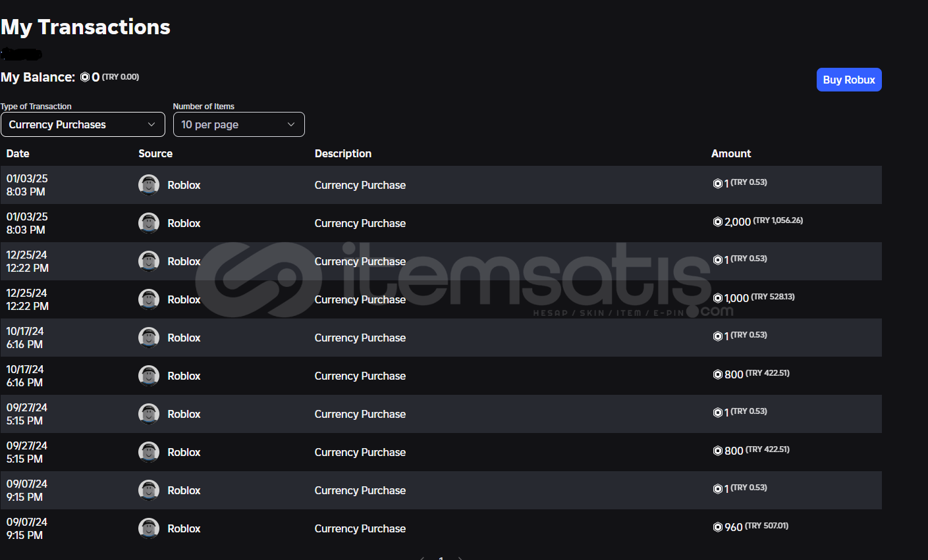Click the Date column header
Screen dimensions: 928x560
[18, 153]
